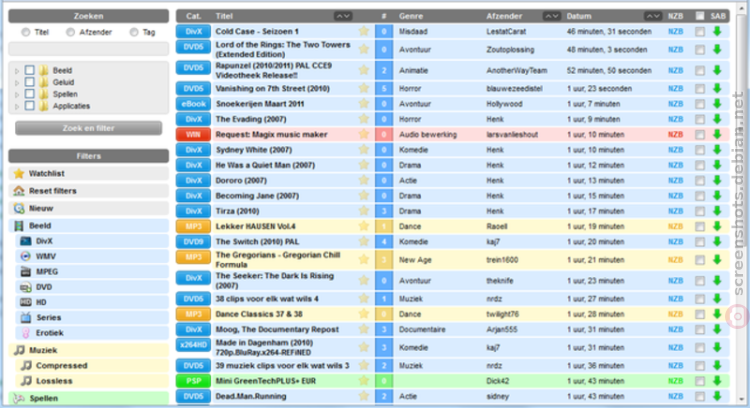Click the WIN category badge on Magix row
This screenshot has width=750, height=408.
tap(193, 134)
